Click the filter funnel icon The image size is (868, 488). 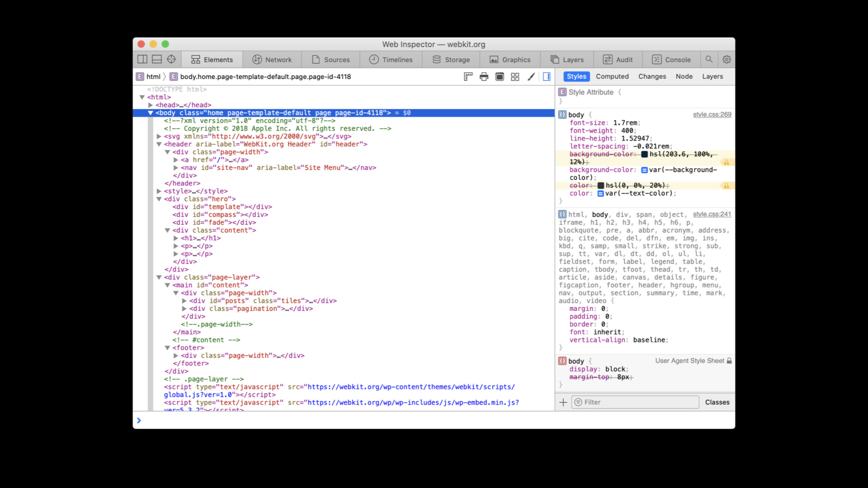[578, 402]
